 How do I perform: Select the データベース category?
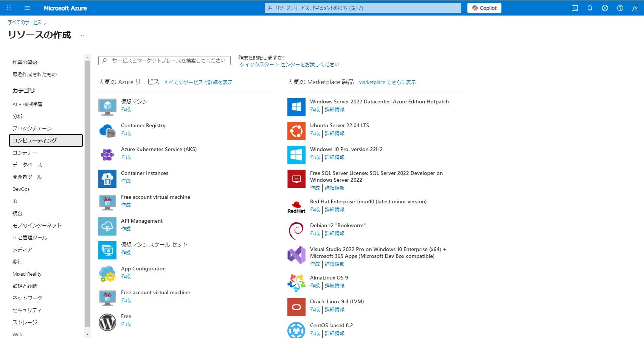click(x=46, y=165)
